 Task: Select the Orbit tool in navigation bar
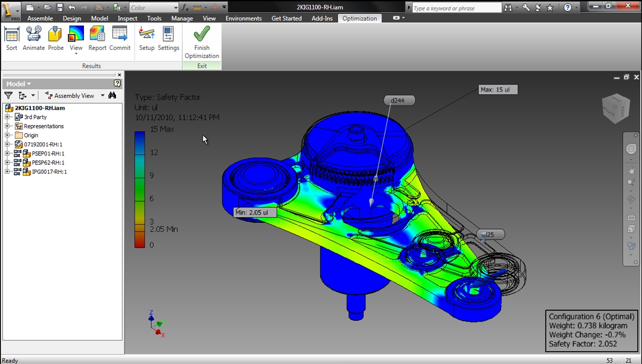[632, 200]
